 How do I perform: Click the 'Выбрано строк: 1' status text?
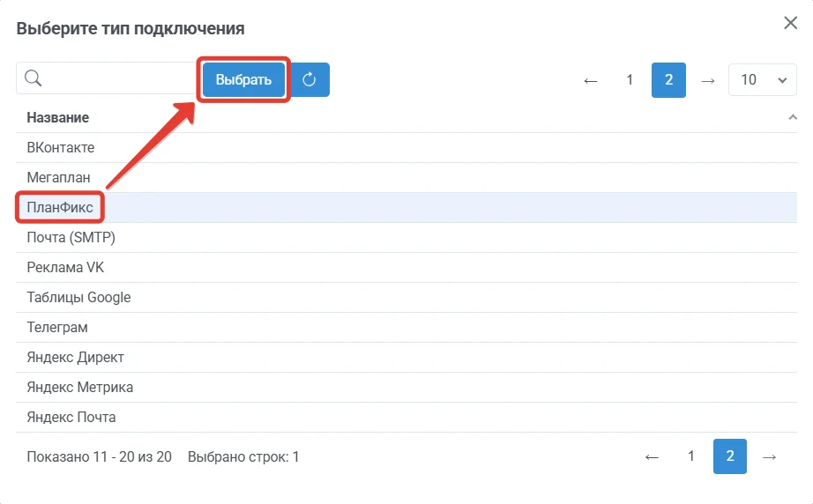[243, 457]
